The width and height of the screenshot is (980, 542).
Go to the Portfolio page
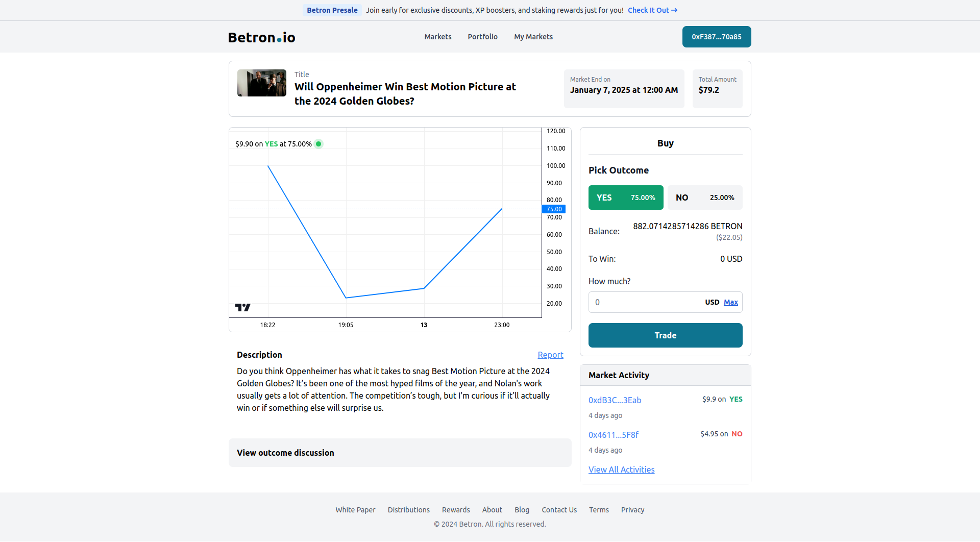[483, 37]
